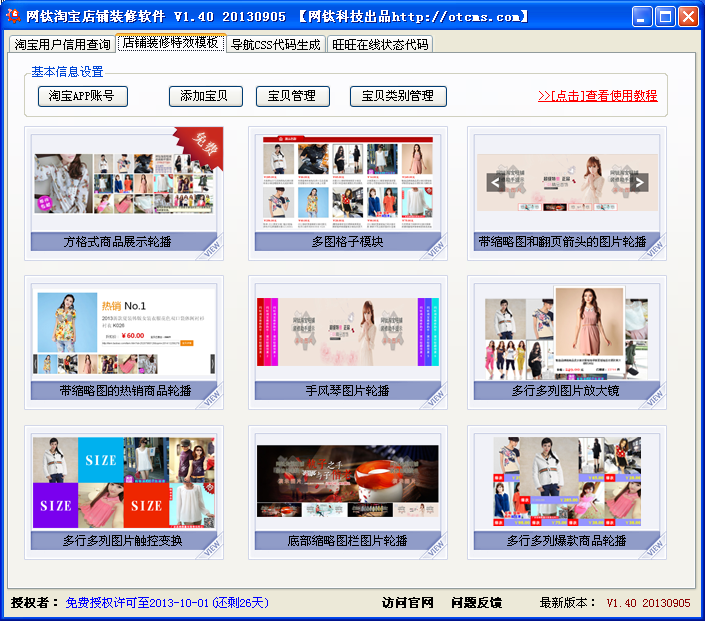Click 访问官网 link in status bar
Viewport: 705px width, 621px height.
point(408,603)
